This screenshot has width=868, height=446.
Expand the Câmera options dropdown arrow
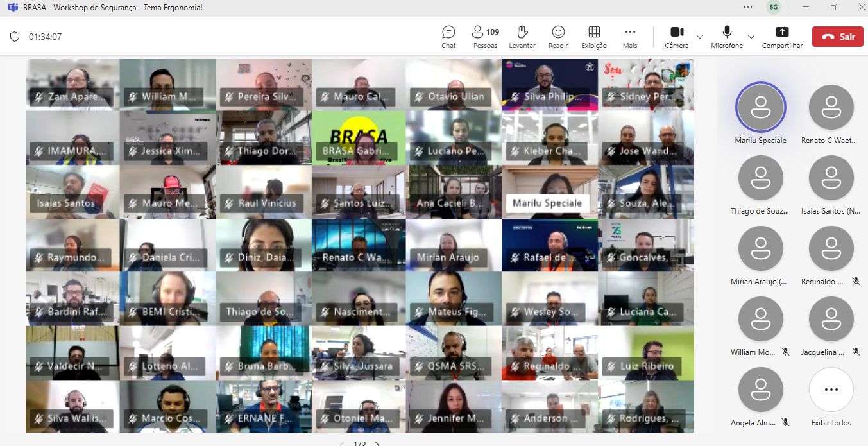tap(700, 37)
